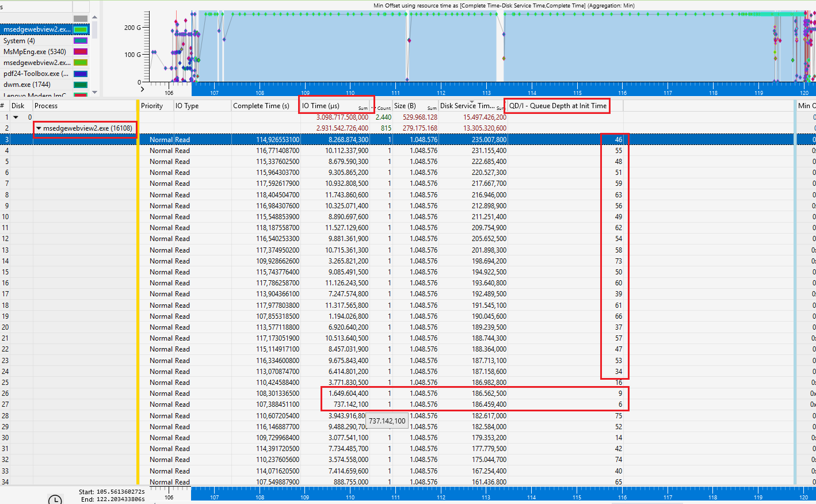Select pdf24-Toolbox.exe in the legend
The image size is (816, 504).
36,74
